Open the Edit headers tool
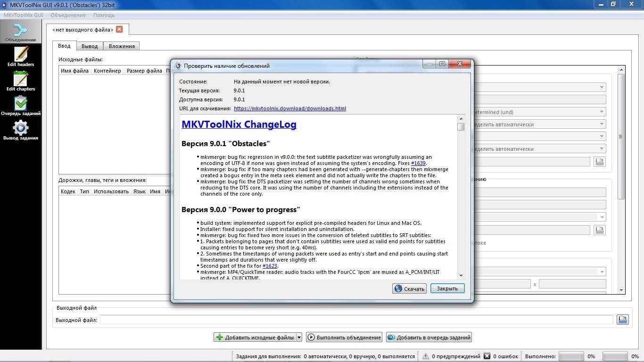Screen dimensions: 644x362 (20, 57)
